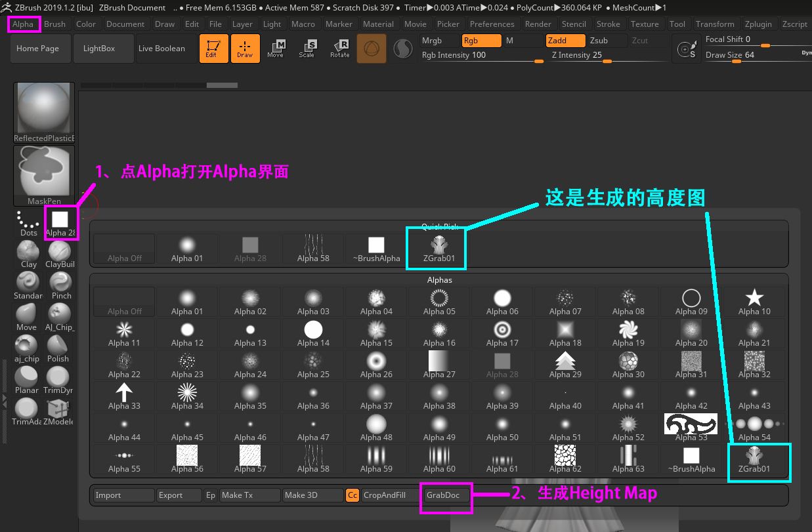The image size is (812, 532).
Task: Open the Alpha 28 current alpha slot
Action: click(60, 223)
